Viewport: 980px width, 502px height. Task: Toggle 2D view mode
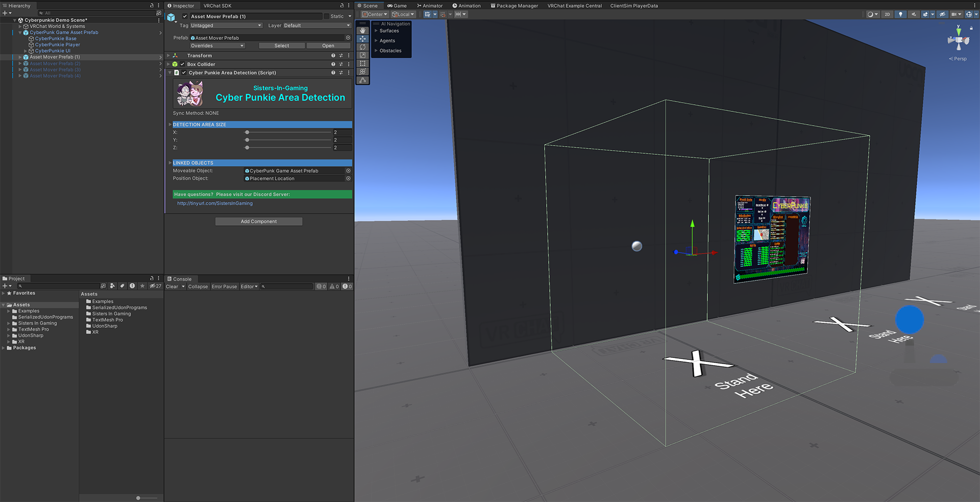coord(887,14)
